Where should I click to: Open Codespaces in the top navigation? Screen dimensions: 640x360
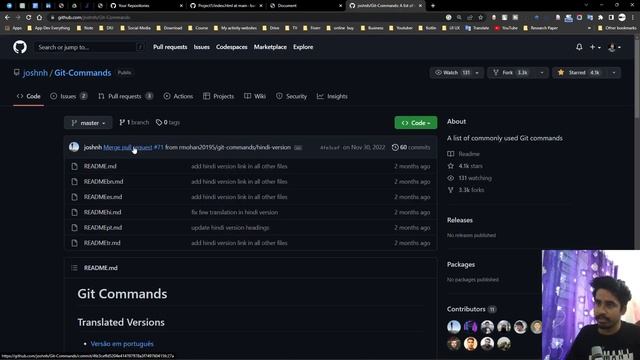tap(231, 47)
